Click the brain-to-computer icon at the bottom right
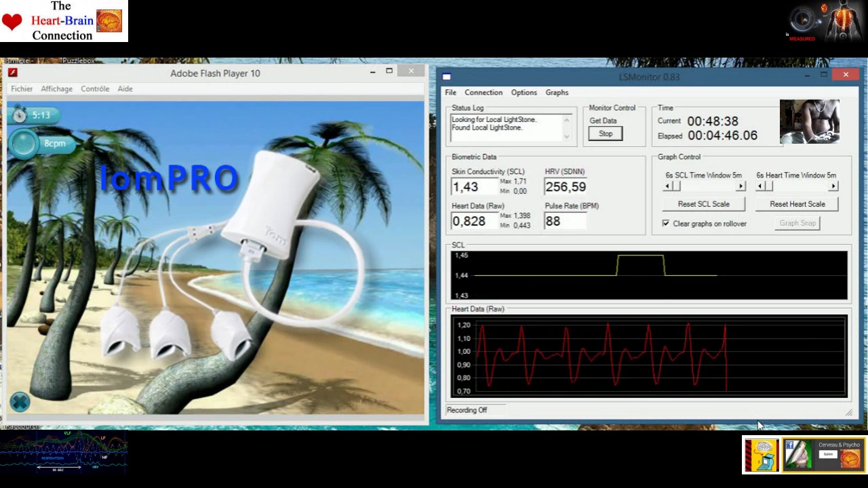868x488 pixels. tap(762, 455)
